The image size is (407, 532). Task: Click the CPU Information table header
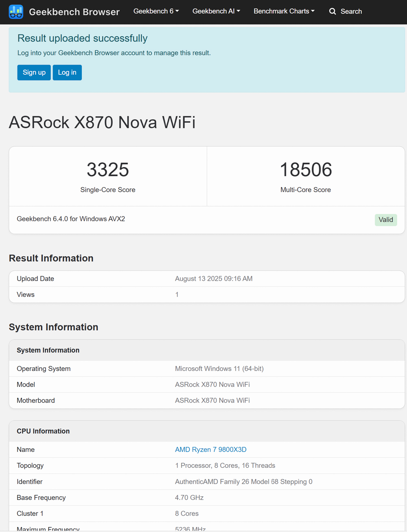pos(43,431)
